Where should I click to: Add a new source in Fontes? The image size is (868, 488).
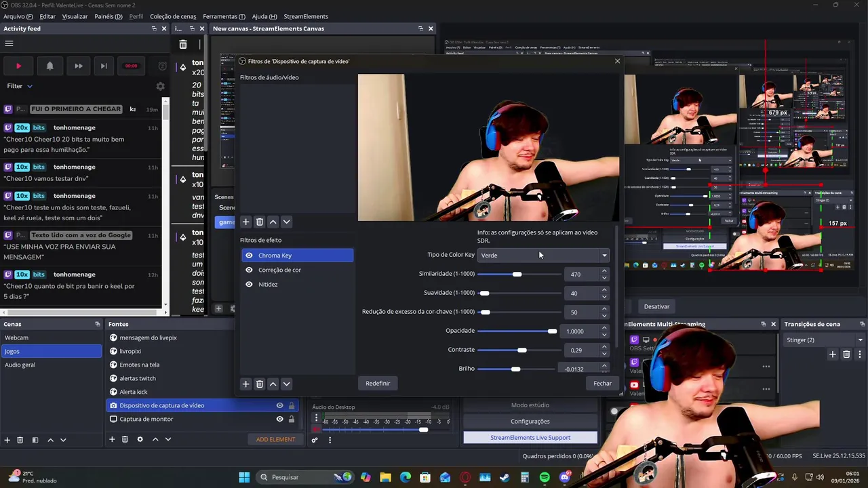coord(112,440)
